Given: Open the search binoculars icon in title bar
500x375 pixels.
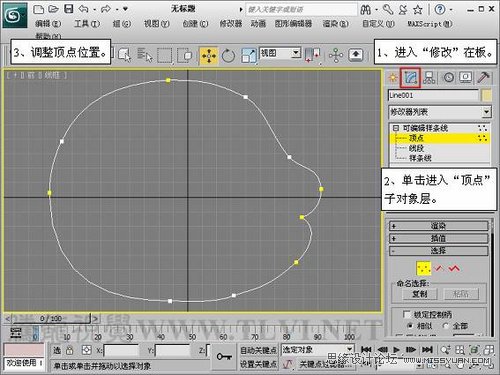Looking at the screenshot, I should pyautogui.click(x=366, y=10).
